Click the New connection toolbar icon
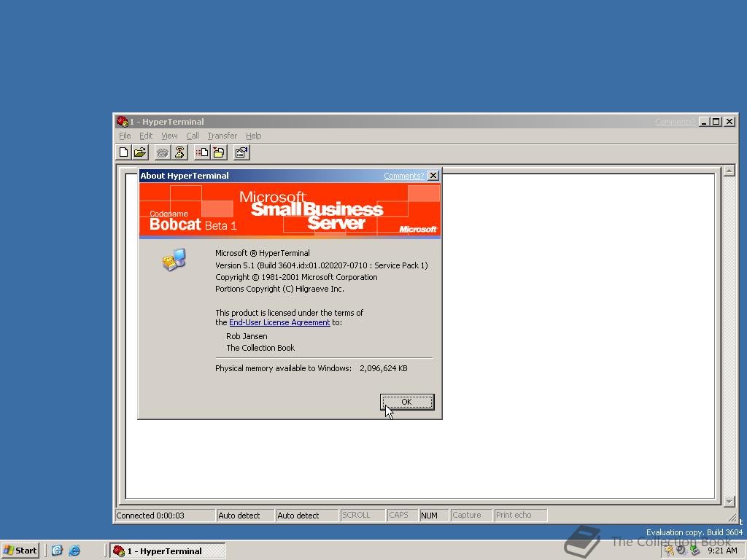 tap(123, 152)
